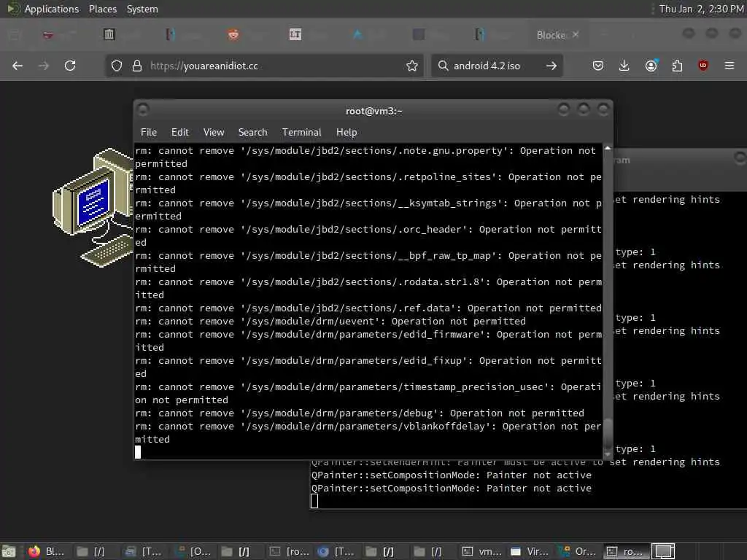The width and height of the screenshot is (747, 560).
Task: Open Firefox account icon
Action: (x=651, y=66)
